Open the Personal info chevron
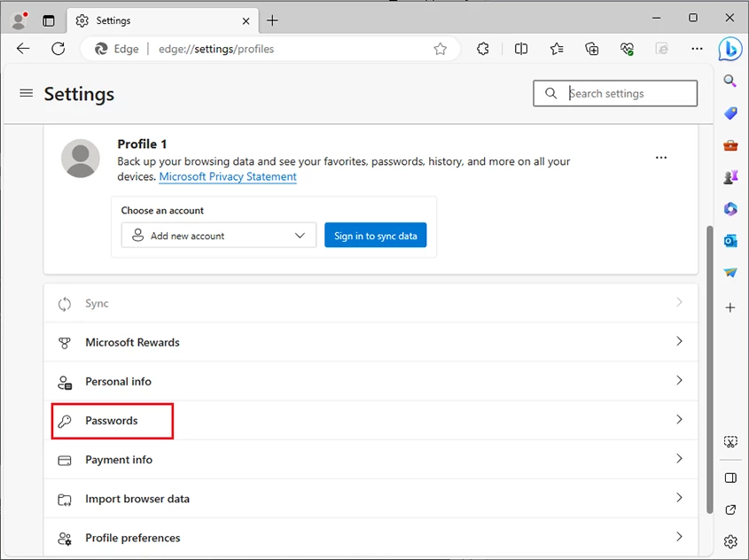 click(679, 380)
